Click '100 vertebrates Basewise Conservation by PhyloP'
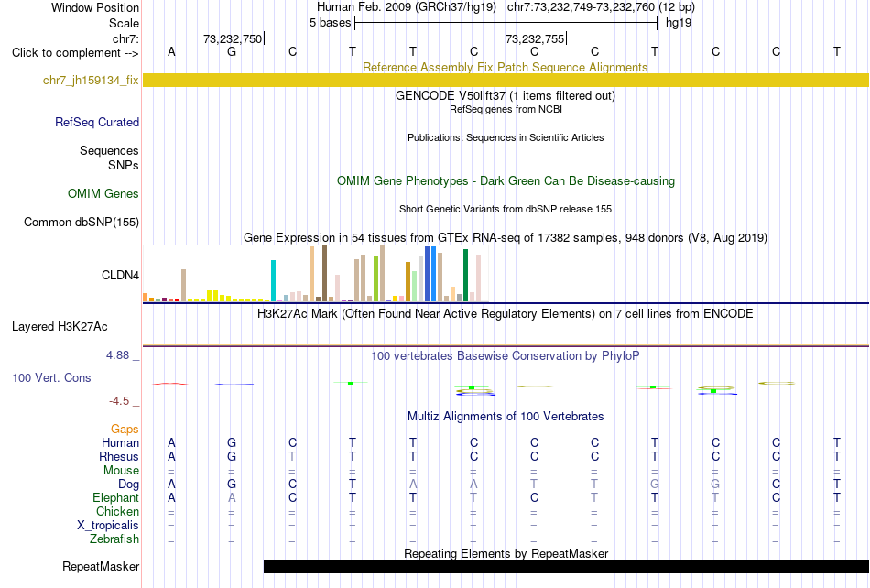The width and height of the screenshot is (870, 588). (505, 356)
